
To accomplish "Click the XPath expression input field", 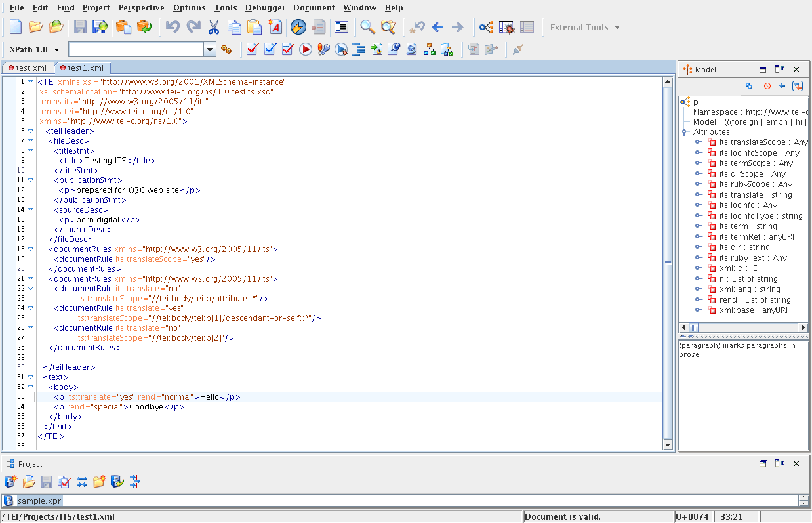I will pyautogui.click(x=136, y=49).
